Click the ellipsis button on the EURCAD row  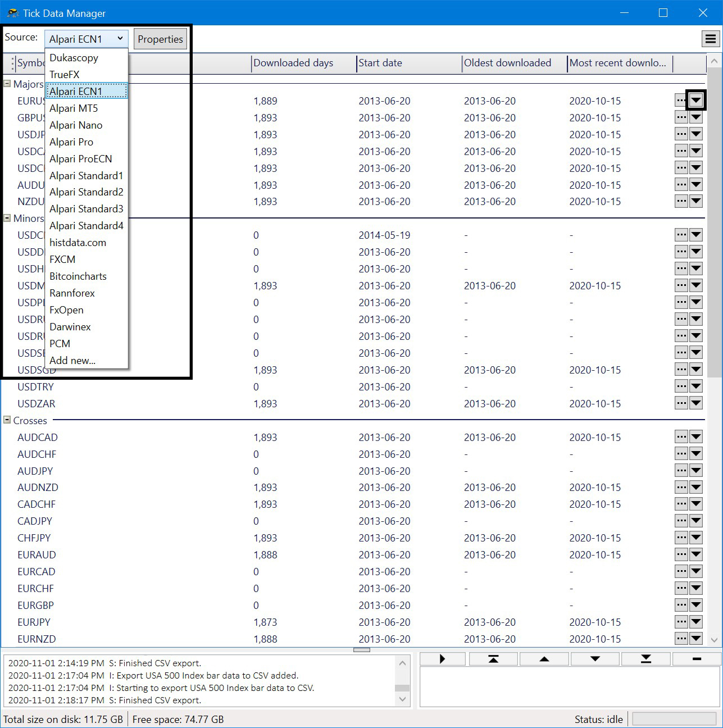tap(681, 571)
